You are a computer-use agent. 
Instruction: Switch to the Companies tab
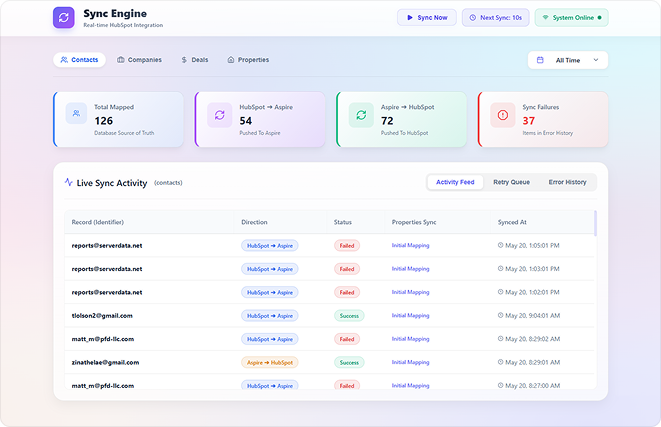click(139, 60)
